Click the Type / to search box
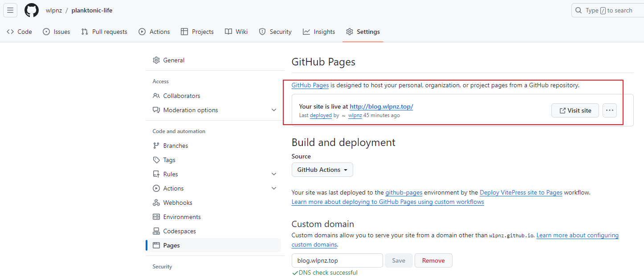Viewport: 644px width, 276px height. click(x=607, y=10)
